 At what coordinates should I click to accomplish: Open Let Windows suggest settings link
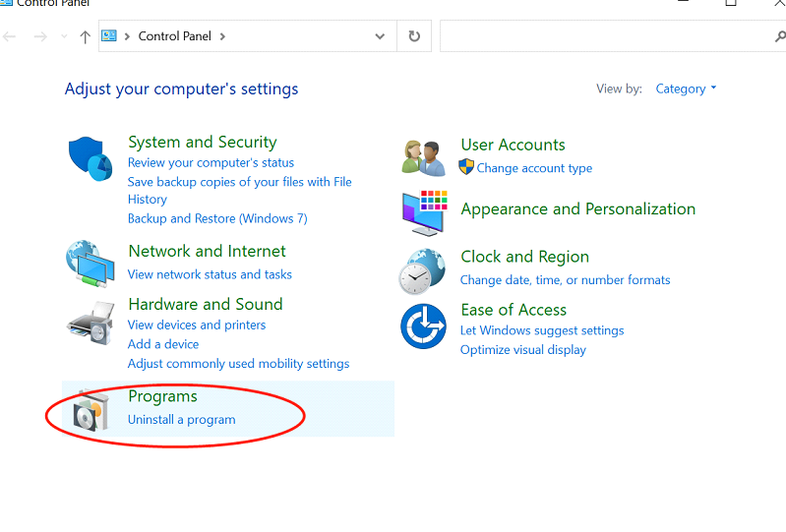(x=542, y=330)
